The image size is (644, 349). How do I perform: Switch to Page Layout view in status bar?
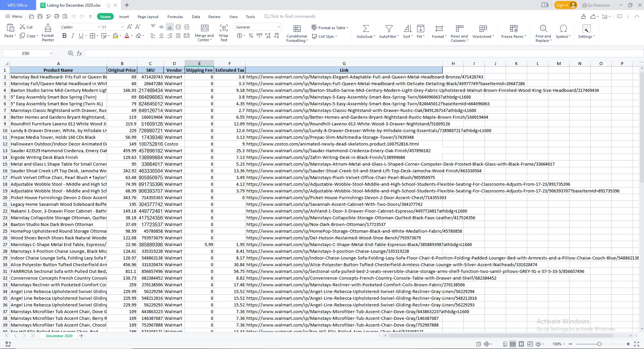point(521,344)
